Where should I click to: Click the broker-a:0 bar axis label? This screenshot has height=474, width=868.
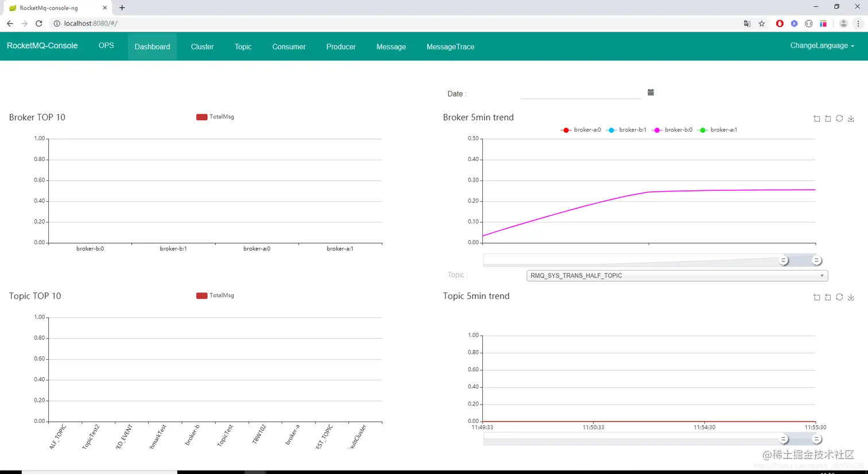pos(257,249)
